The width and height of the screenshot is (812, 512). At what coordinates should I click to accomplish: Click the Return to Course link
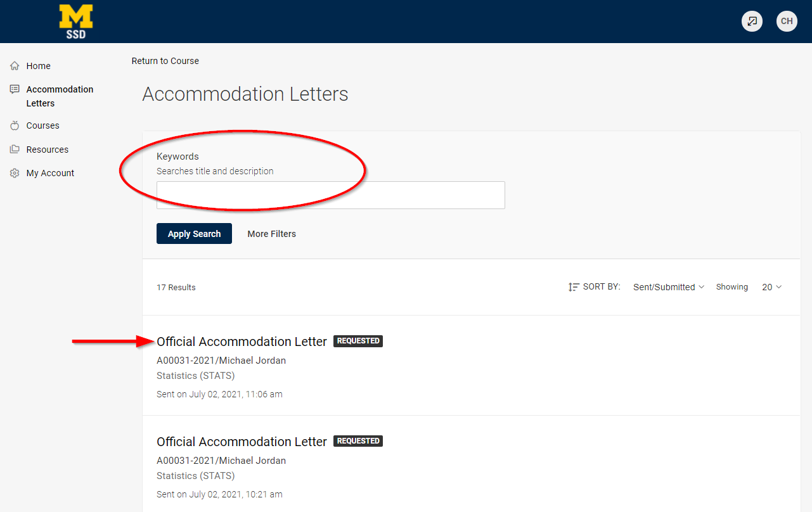tap(165, 60)
